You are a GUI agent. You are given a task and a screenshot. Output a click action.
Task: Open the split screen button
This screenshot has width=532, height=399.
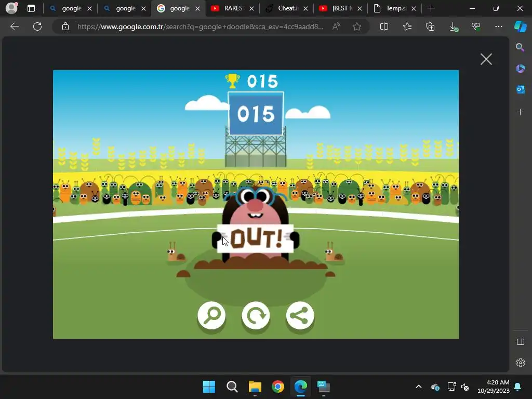coord(384,26)
